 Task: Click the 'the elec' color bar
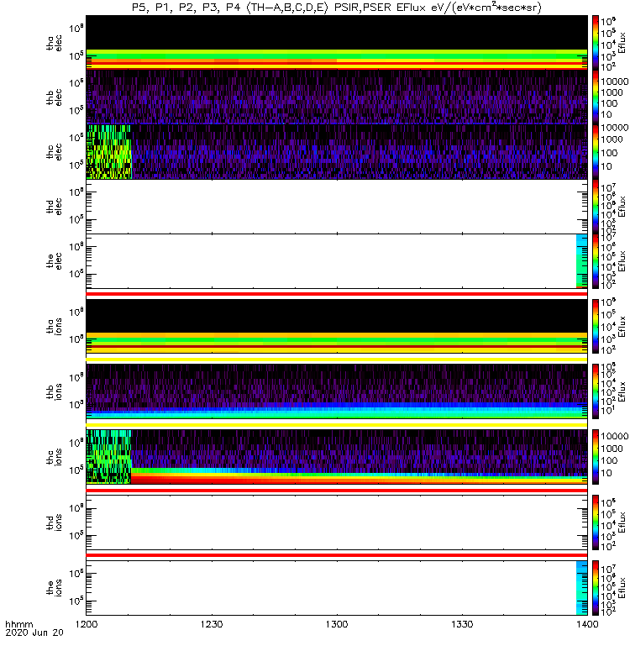(x=596, y=261)
